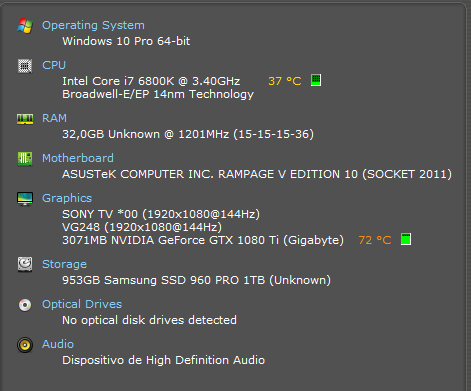Open the Audio section heading
Viewport: 471px width, 391px height.
(x=58, y=344)
